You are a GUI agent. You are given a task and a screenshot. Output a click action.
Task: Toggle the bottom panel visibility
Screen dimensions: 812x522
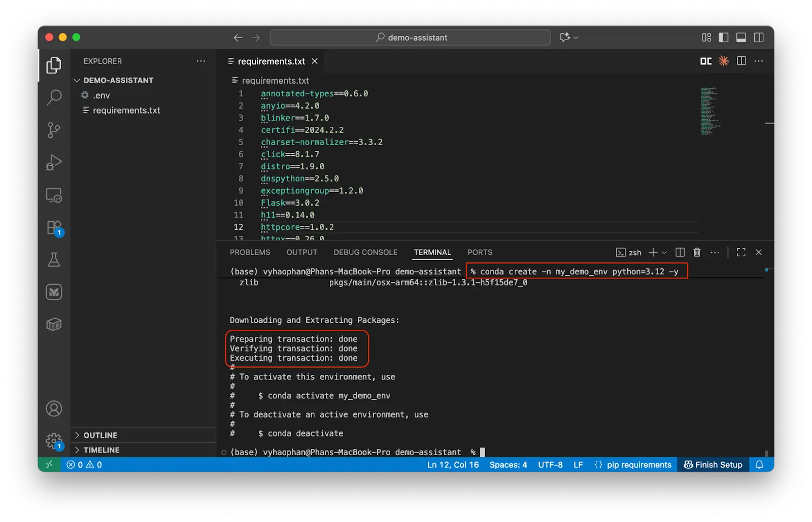(741, 38)
